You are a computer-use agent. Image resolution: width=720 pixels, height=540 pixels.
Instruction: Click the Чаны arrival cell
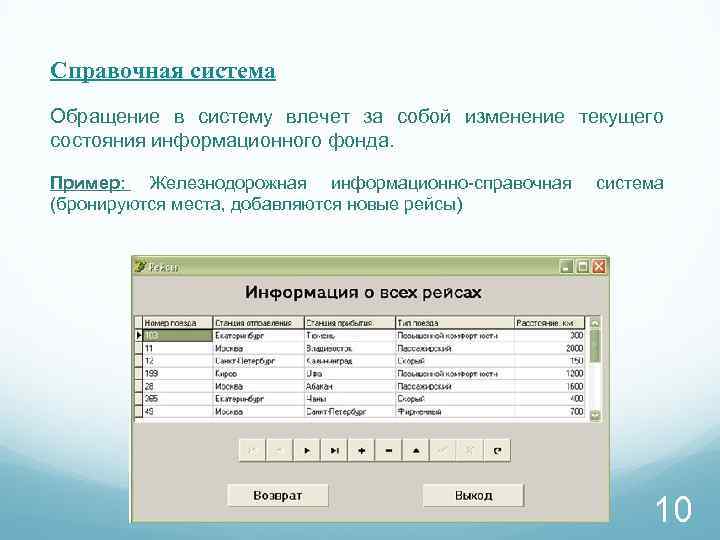pos(349,399)
